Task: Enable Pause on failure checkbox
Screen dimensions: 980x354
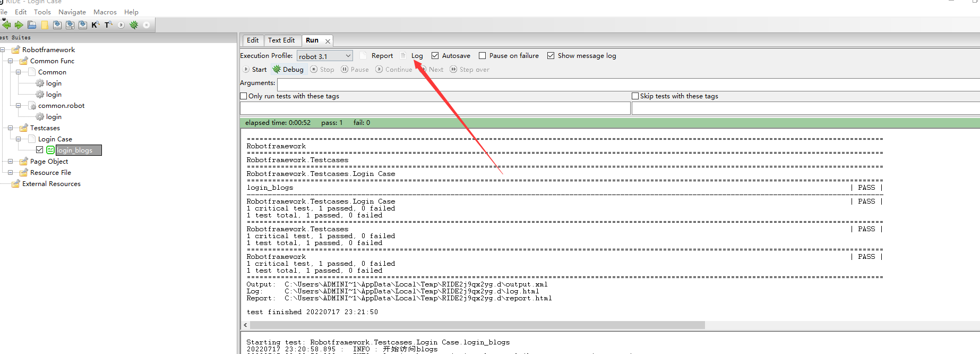Action: click(483, 56)
